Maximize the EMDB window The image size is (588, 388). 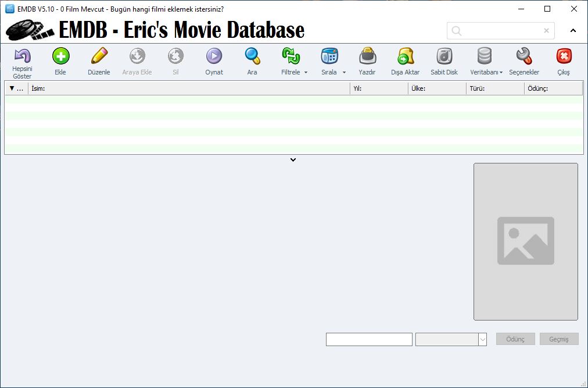(x=547, y=9)
